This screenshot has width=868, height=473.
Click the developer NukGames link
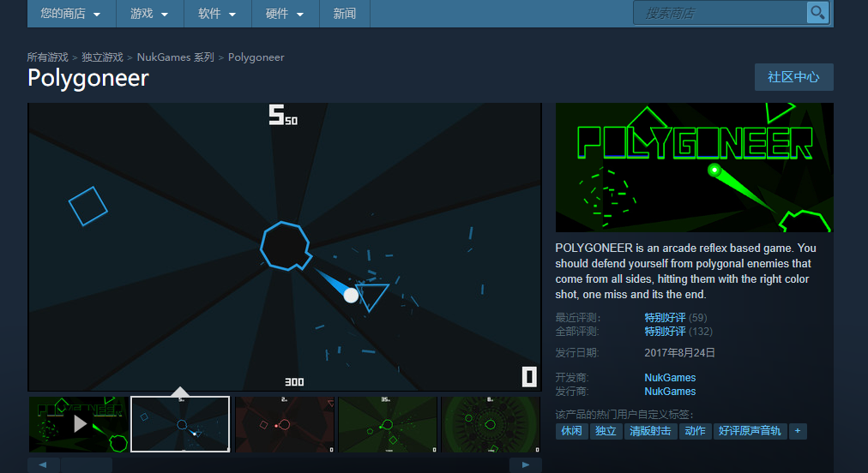[670, 378]
